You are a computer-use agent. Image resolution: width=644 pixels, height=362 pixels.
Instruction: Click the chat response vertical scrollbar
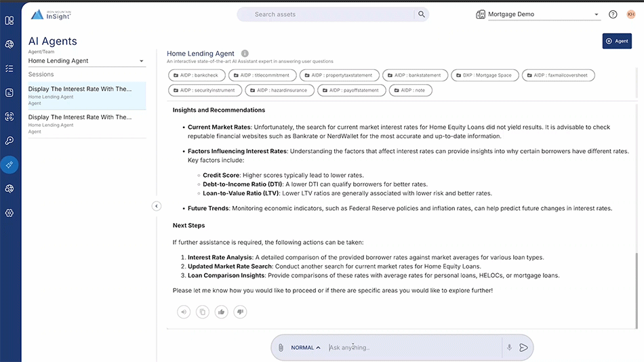636,285
